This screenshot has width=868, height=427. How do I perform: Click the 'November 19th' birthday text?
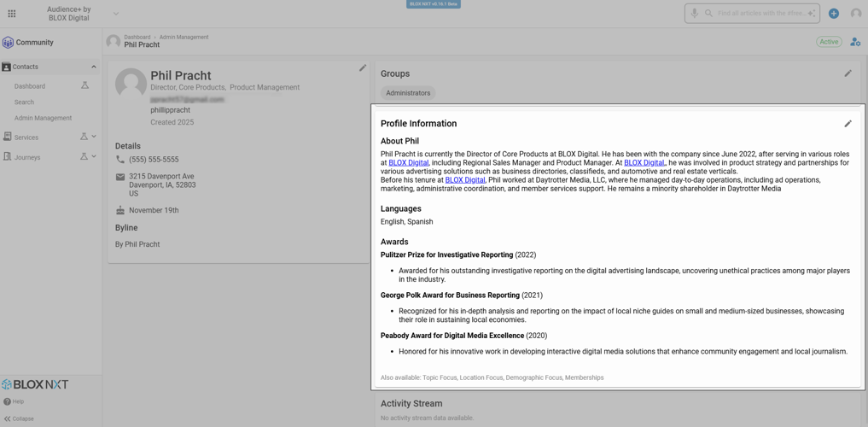point(154,210)
